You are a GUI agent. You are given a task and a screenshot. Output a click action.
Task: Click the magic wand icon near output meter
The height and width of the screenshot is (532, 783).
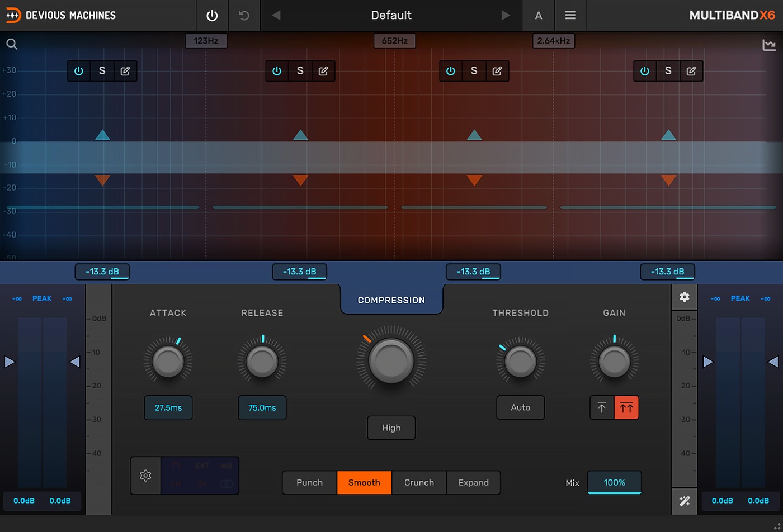coord(684,501)
